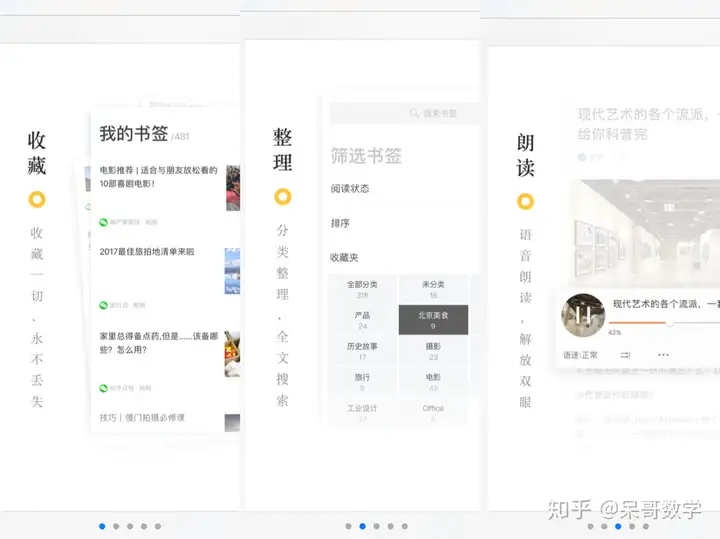The width and height of the screenshot is (720, 539).
Task: Click the green source icon under 电影推荐 article
Action: coord(103,222)
